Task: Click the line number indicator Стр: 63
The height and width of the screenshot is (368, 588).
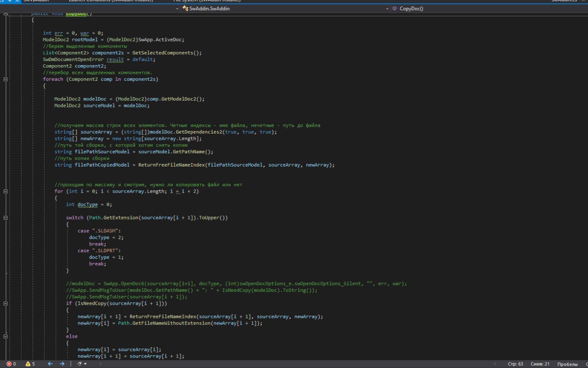Action: point(515,364)
